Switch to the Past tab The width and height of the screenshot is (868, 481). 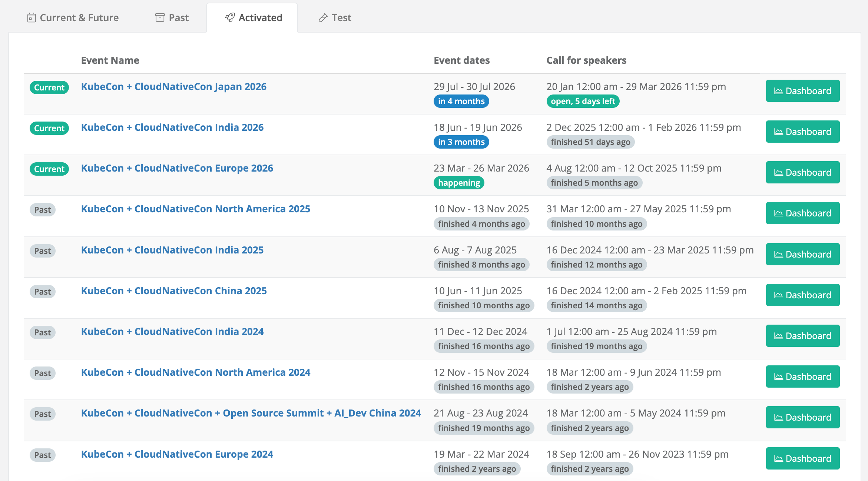[x=178, y=18]
